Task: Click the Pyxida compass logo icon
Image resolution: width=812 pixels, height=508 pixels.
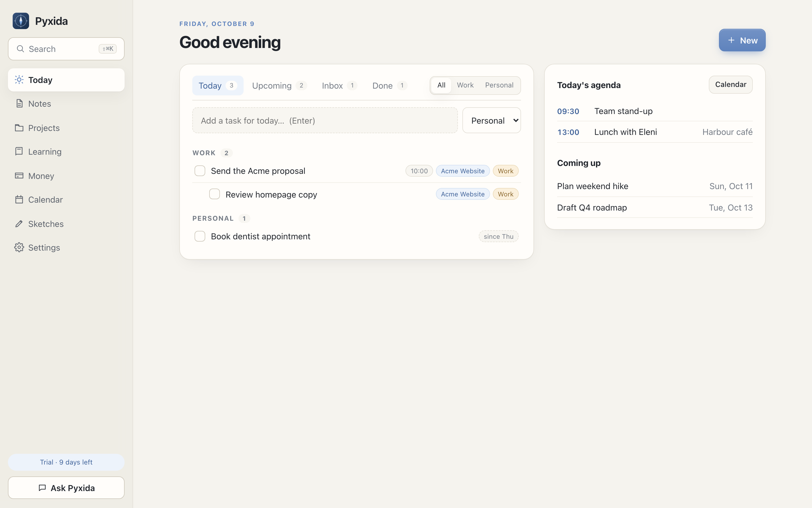Action: 21,21
